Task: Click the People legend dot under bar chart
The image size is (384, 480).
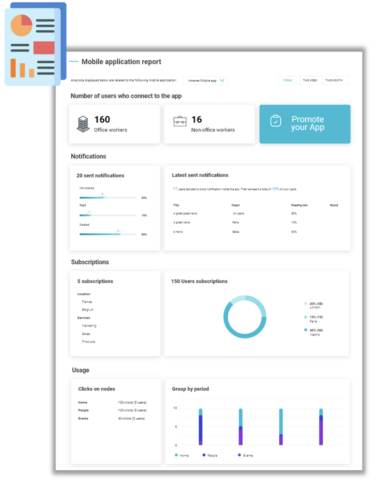Action: 204,455
